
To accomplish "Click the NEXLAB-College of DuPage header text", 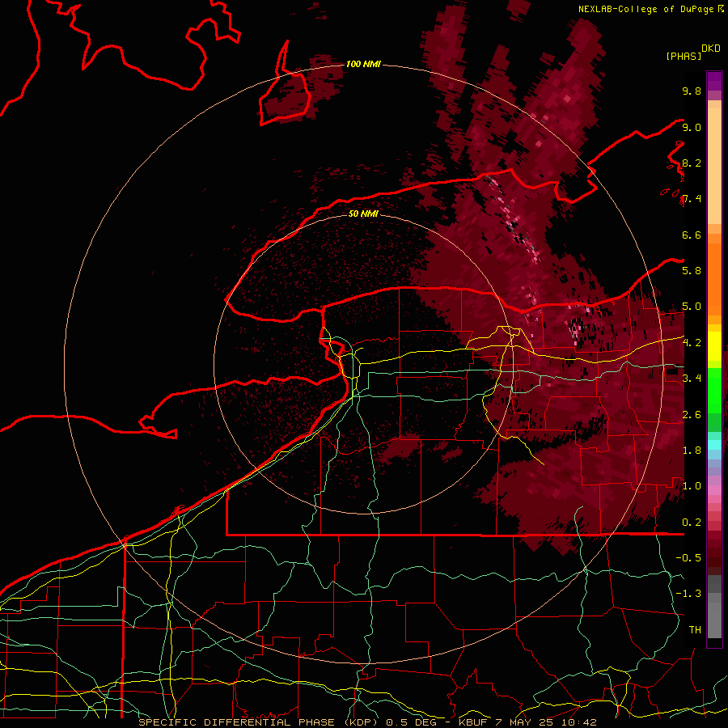I will [645, 9].
